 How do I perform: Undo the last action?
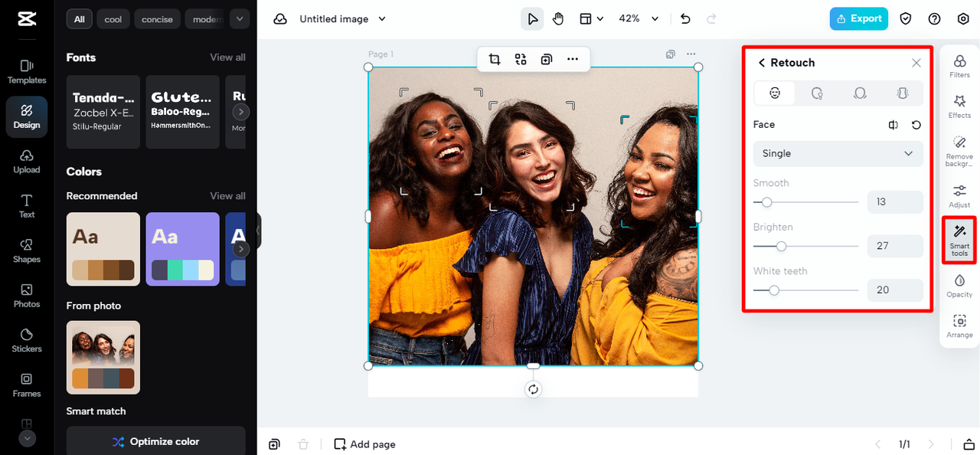click(685, 19)
